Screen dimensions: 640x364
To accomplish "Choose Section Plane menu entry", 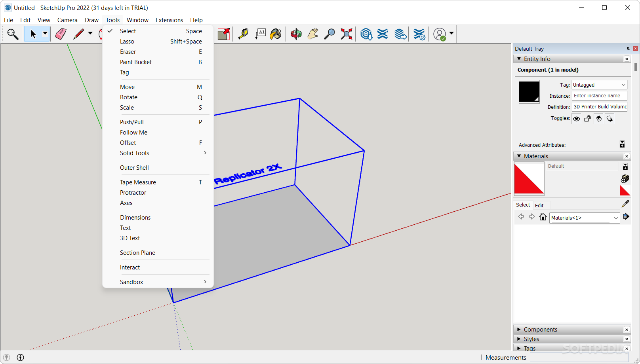I will (x=158, y=253).
